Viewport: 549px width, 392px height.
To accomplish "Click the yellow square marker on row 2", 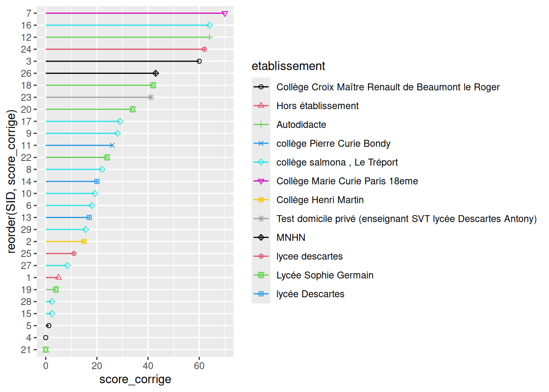I will pyautogui.click(x=84, y=242).
